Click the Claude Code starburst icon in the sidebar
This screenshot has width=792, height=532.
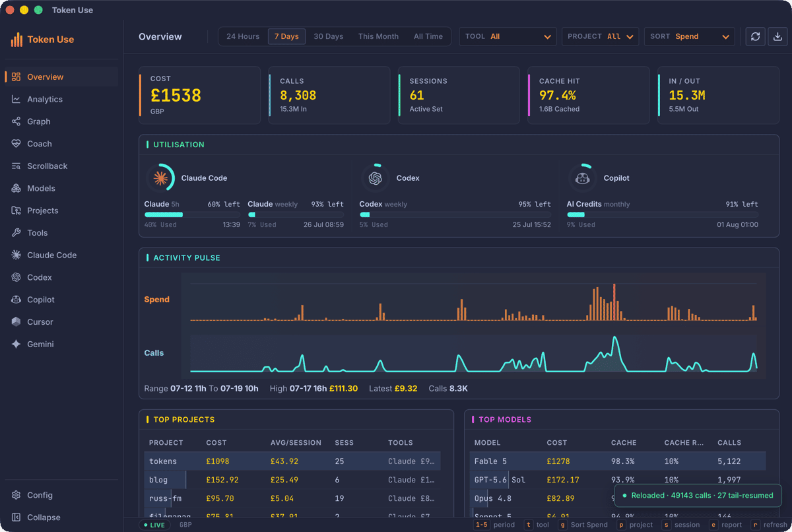click(16, 255)
